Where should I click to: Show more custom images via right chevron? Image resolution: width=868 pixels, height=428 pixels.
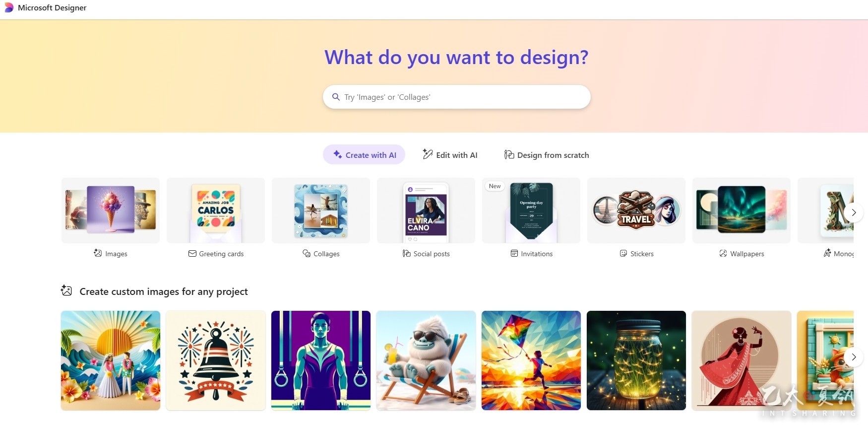coord(854,357)
